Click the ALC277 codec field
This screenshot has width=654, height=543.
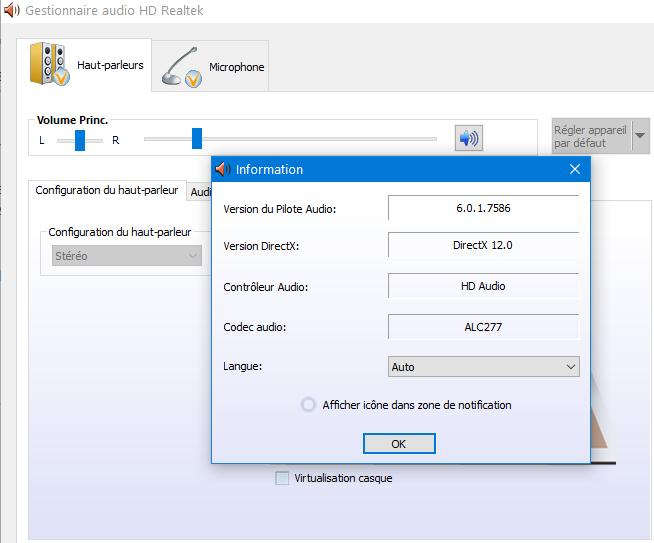pyautogui.click(x=484, y=327)
